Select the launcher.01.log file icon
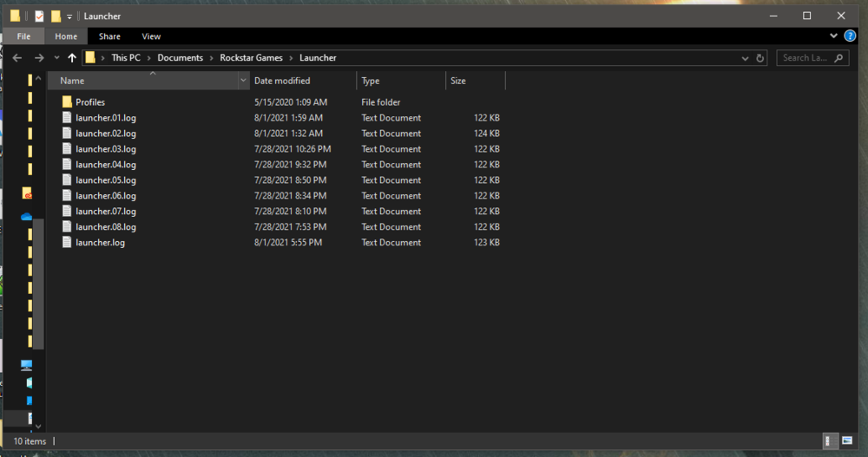Screen dimensions: 868x457 coord(67,117)
